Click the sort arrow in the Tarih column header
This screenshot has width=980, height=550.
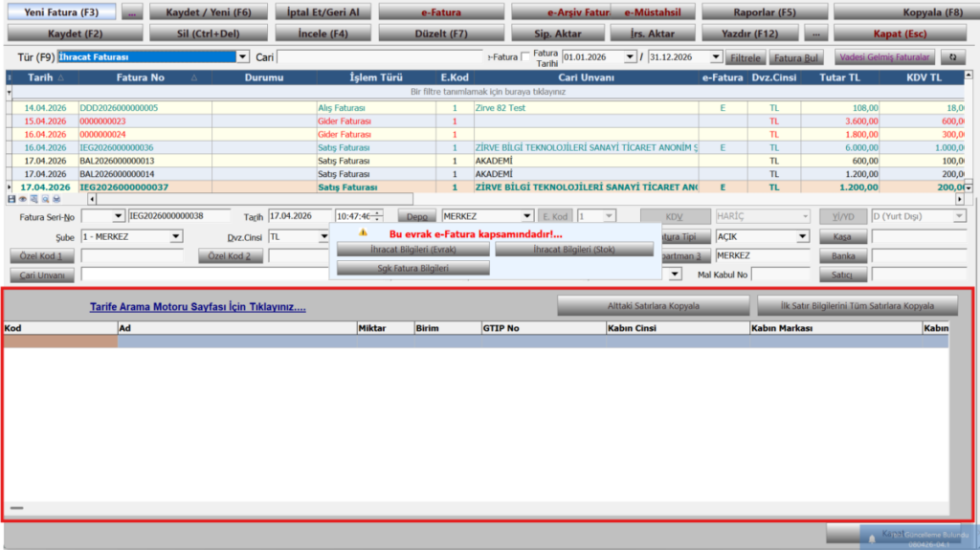[60, 78]
